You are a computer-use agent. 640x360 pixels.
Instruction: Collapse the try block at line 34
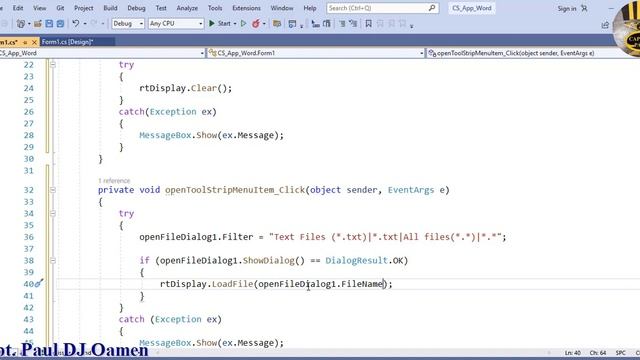(x=53, y=213)
